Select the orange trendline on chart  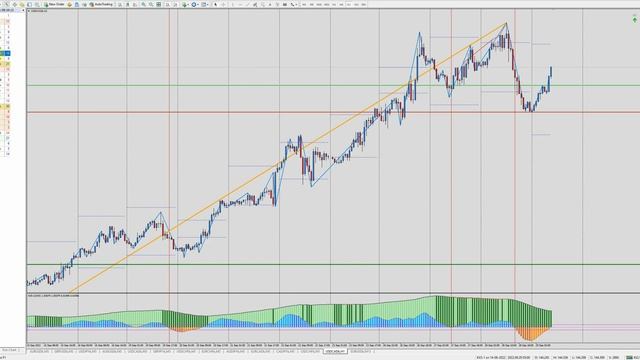coord(288,157)
